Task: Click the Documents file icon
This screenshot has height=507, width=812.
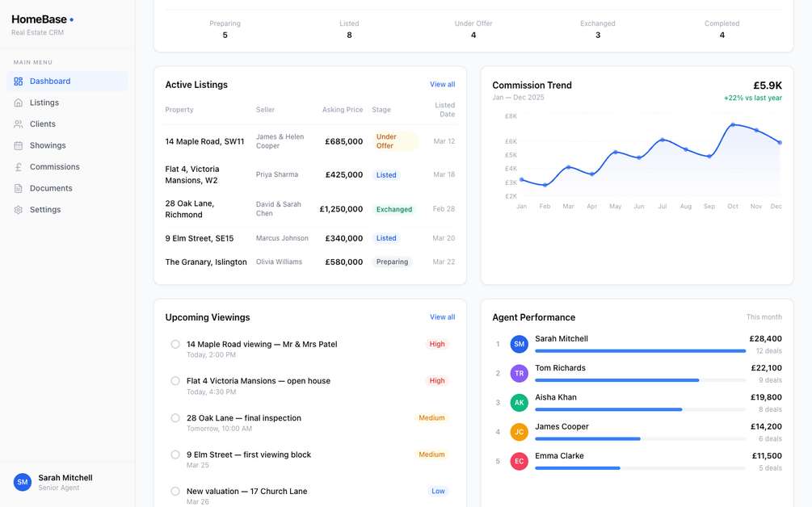Action: point(18,188)
